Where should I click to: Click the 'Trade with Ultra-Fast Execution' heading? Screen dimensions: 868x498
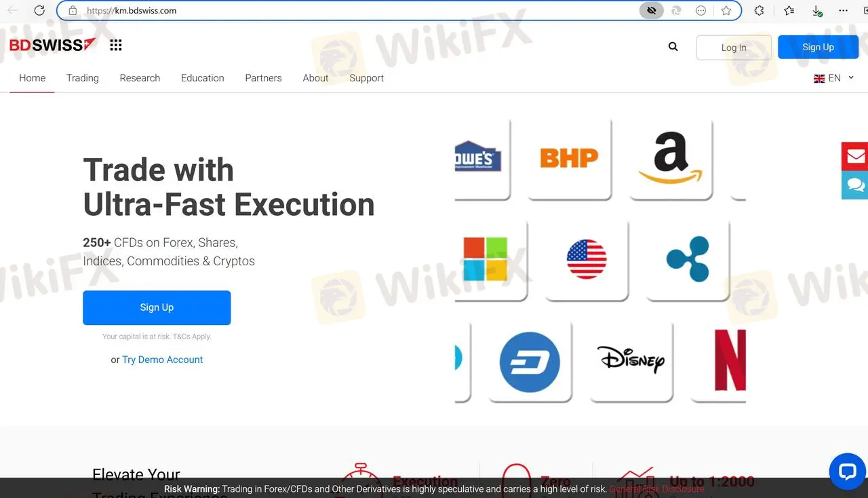[229, 187]
